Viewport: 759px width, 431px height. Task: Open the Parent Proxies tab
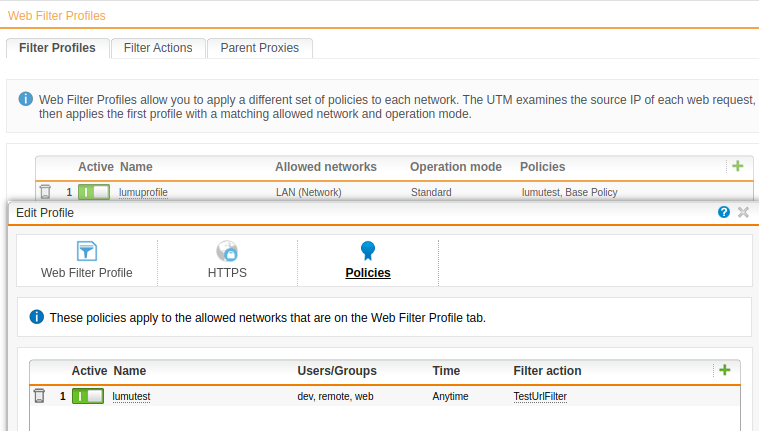(x=260, y=48)
